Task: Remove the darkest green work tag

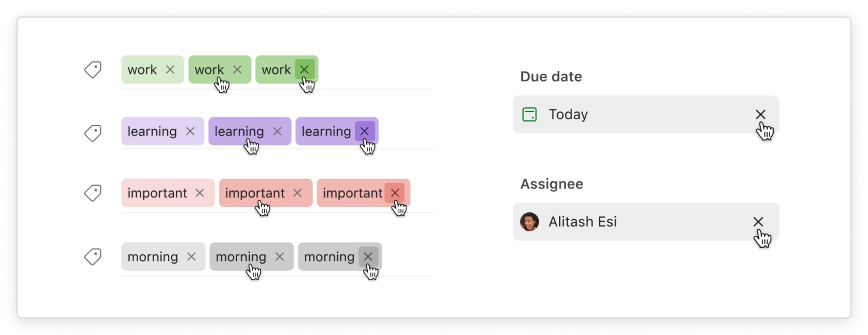Action: (x=304, y=70)
